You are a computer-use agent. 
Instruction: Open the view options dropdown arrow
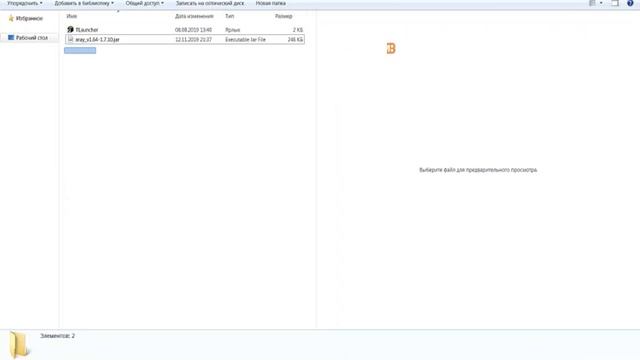coord(601,3)
